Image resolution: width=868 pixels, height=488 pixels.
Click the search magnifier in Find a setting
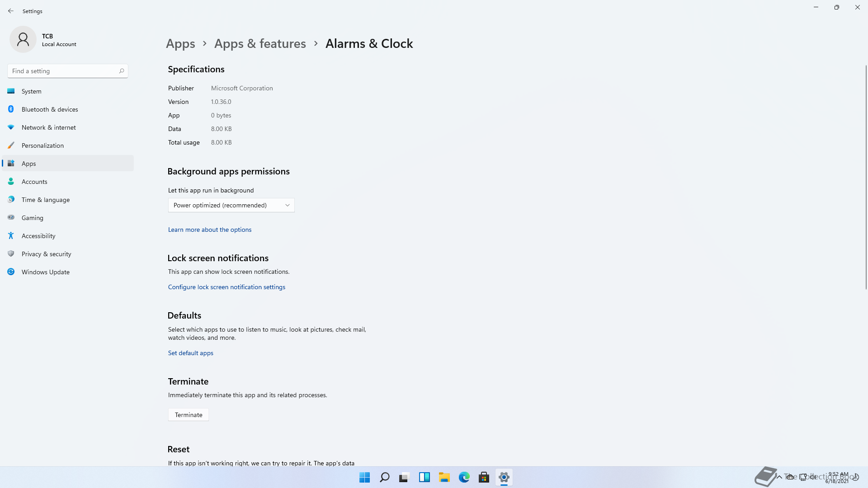[x=122, y=71]
